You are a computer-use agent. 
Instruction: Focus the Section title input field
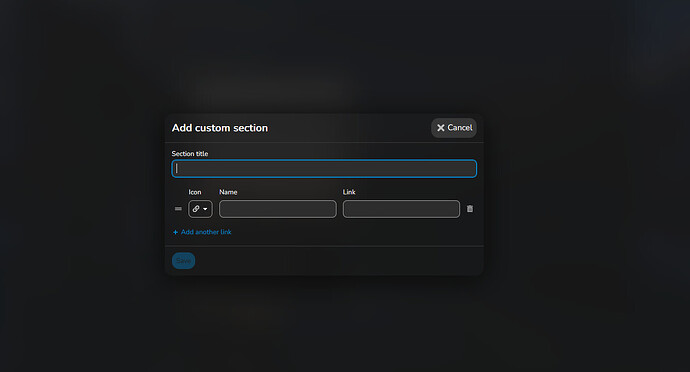click(x=324, y=169)
